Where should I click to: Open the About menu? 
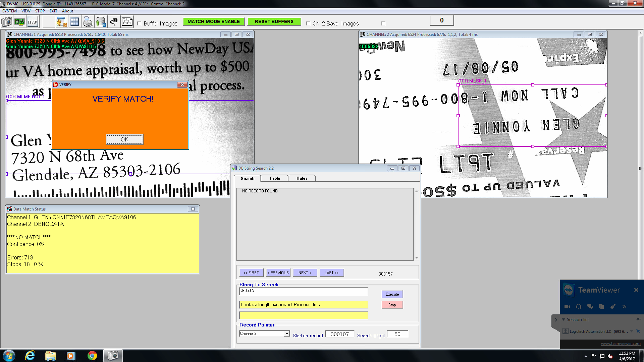(x=67, y=11)
